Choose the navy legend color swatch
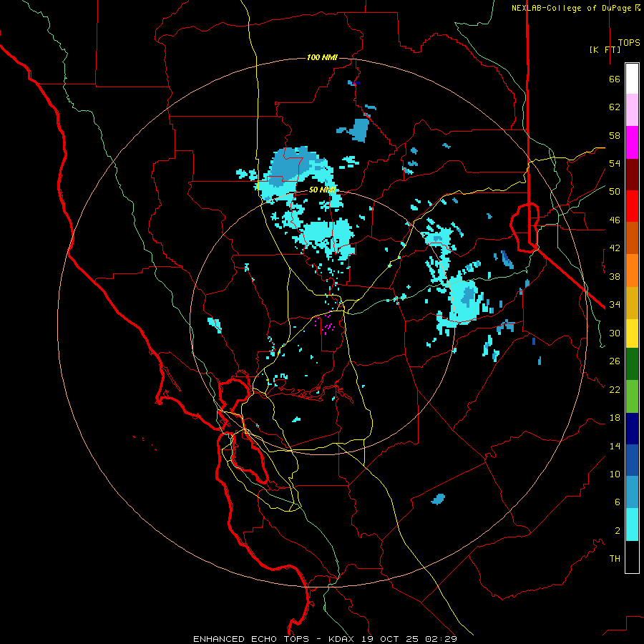The image size is (644, 644). click(x=632, y=429)
